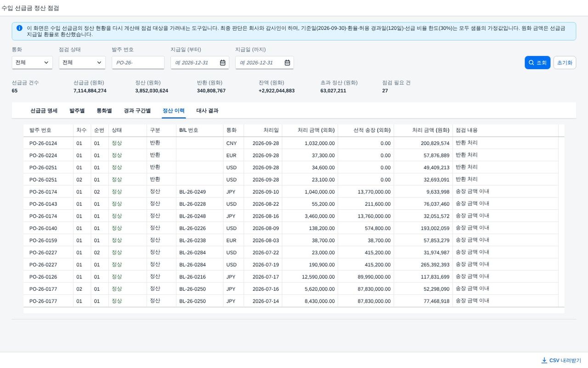
Task: Click cell BL-26-0248
Action: click(x=192, y=216)
